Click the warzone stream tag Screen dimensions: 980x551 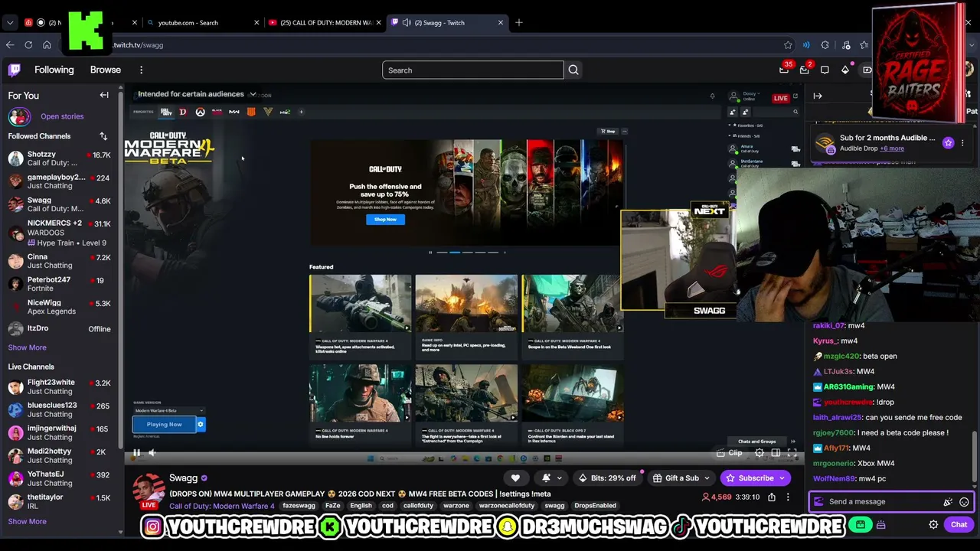[x=456, y=506]
